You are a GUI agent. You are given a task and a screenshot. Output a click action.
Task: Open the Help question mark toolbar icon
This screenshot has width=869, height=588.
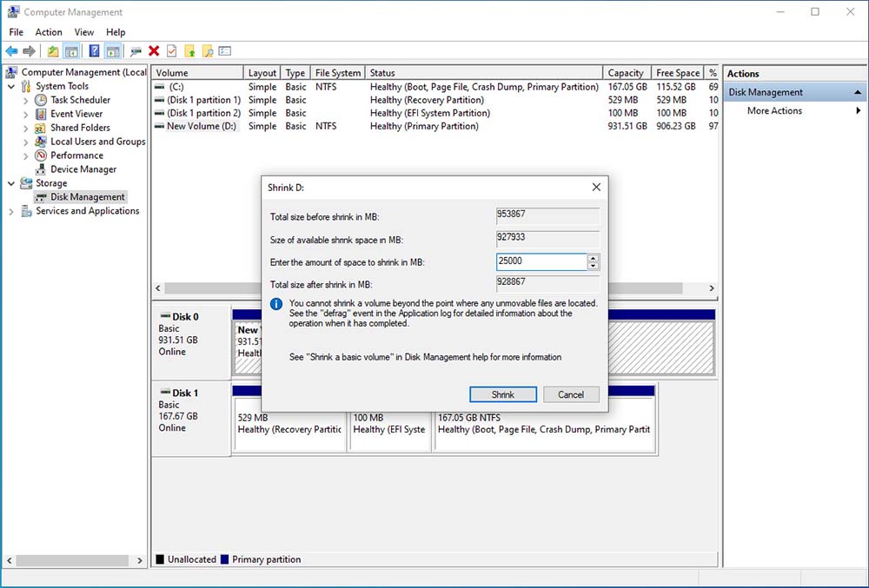tap(94, 51)
